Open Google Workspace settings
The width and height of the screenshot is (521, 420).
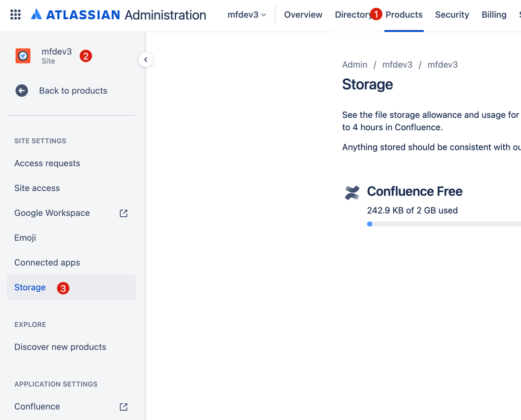(71, 213)
